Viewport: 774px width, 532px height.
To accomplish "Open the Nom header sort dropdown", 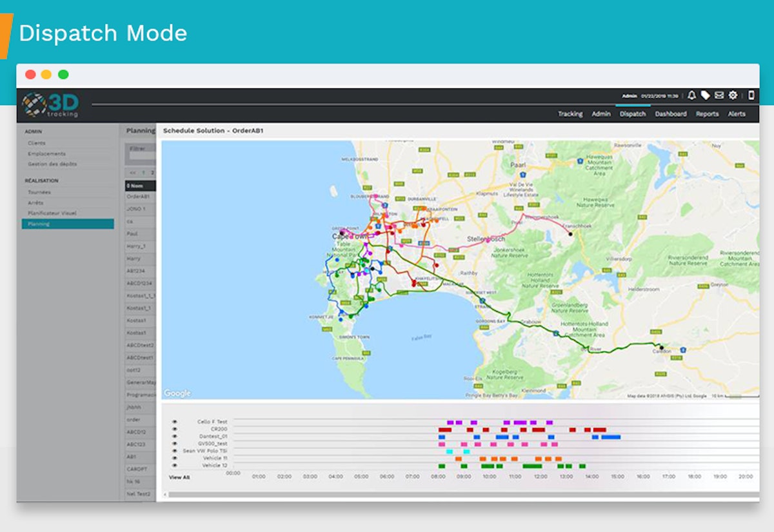I will tap(137, 185).
